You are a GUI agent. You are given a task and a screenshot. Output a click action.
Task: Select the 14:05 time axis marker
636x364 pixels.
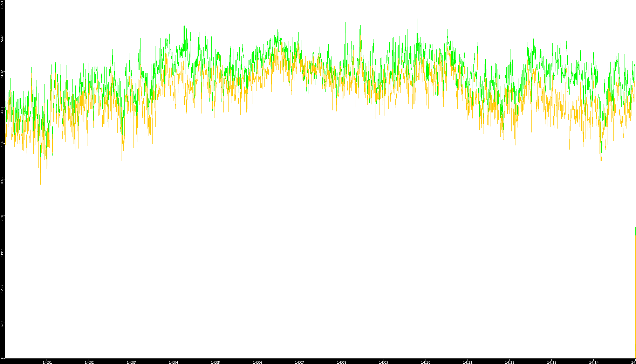(x=215, y=362)
